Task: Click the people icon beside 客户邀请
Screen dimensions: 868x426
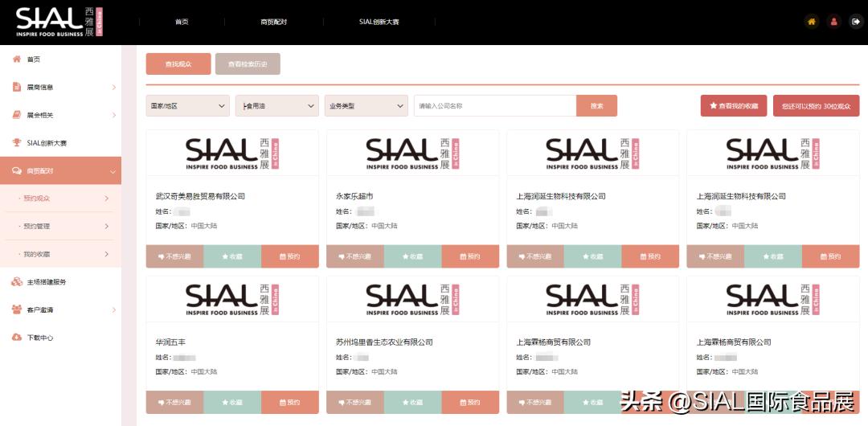Action: (x=17, y=309)
